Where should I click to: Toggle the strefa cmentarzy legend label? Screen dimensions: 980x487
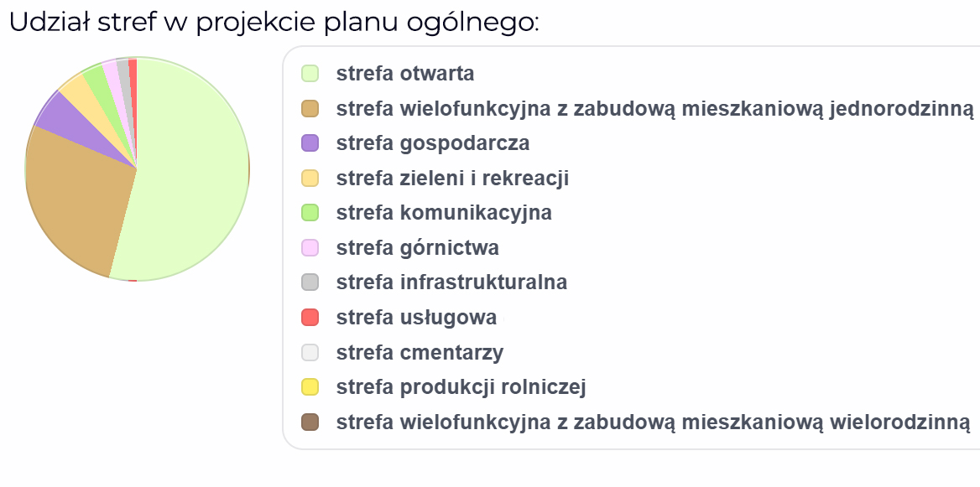pyautogui.click(x=420, y=353)
